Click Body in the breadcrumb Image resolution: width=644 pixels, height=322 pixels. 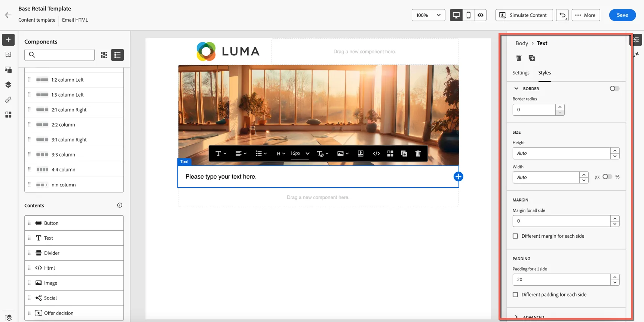pyautogui.click(x=522, y=43)
